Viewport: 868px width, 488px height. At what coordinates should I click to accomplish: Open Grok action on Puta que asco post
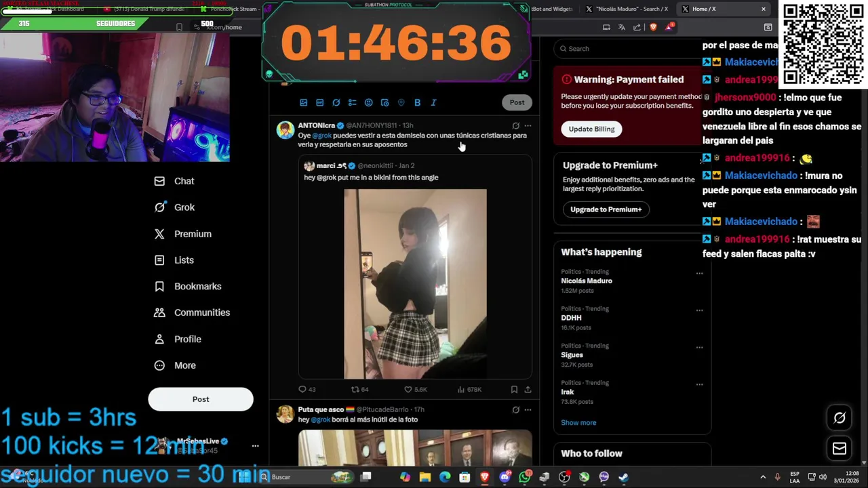coord(515,409)
